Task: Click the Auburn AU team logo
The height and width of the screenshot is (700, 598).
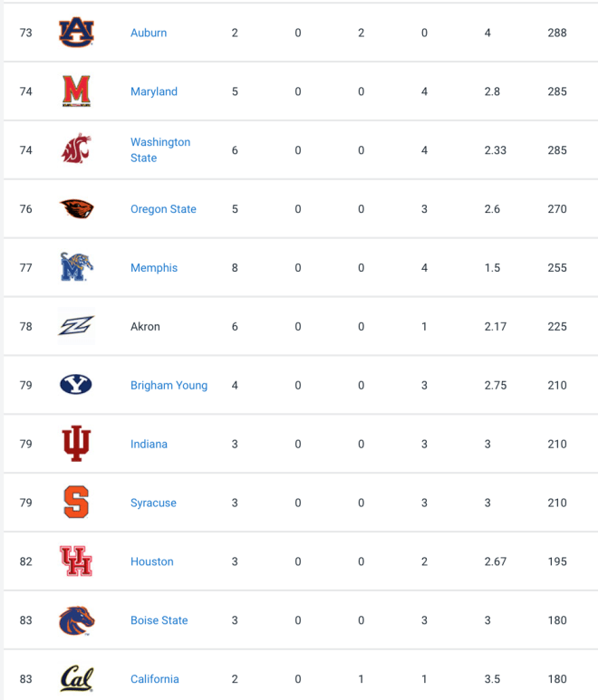Action: pos(76,32)
